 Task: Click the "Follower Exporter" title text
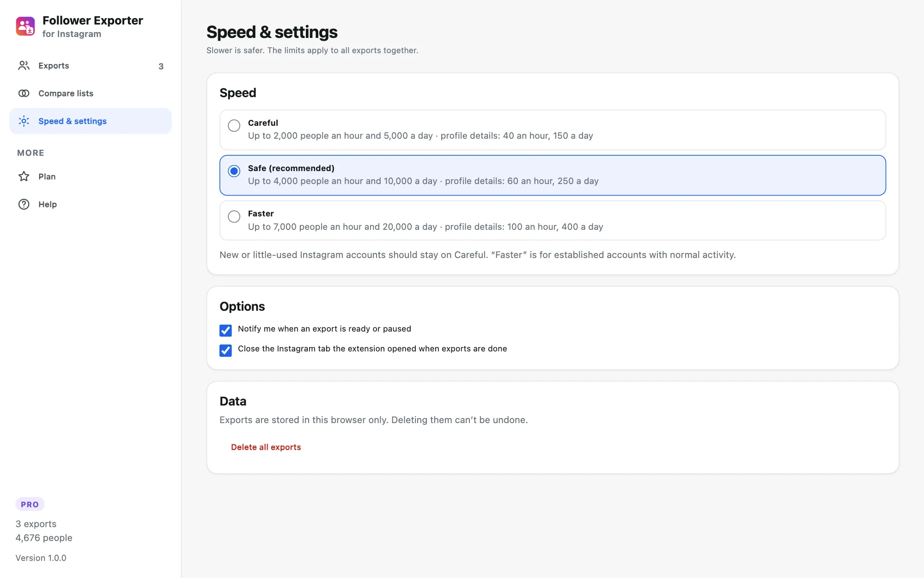pos(93,20)
